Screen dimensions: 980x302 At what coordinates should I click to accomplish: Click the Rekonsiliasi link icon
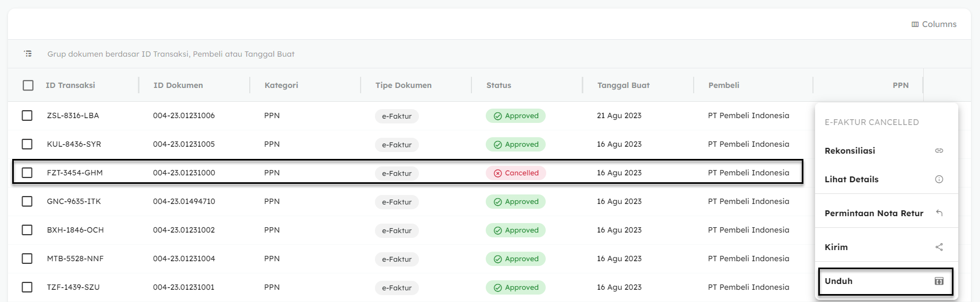939,151
